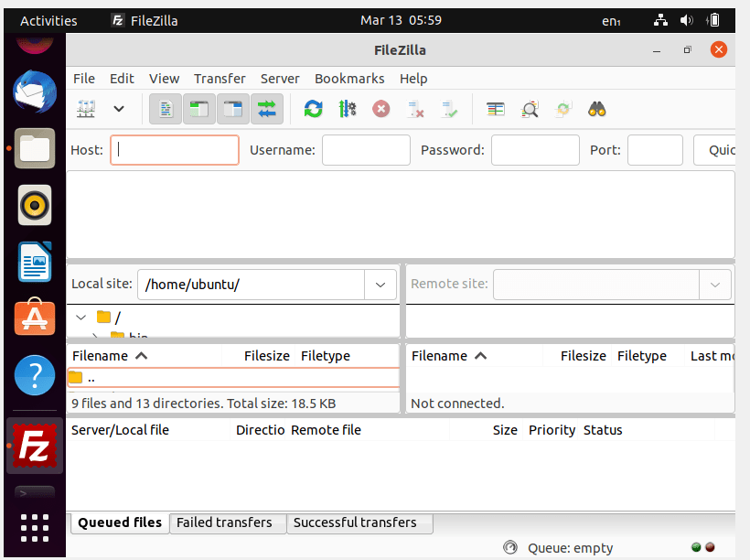Open the View menu
The width and height of the screenshot is (750, 560).
164,79
